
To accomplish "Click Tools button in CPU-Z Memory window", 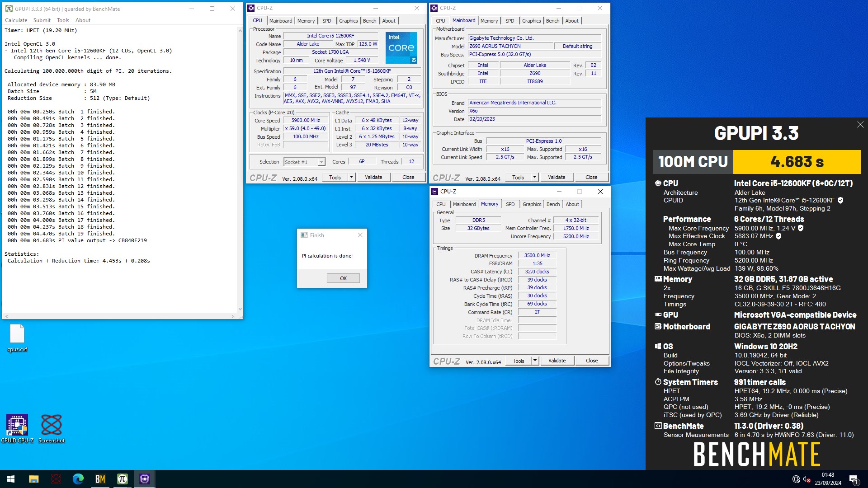I will (519, 361).
